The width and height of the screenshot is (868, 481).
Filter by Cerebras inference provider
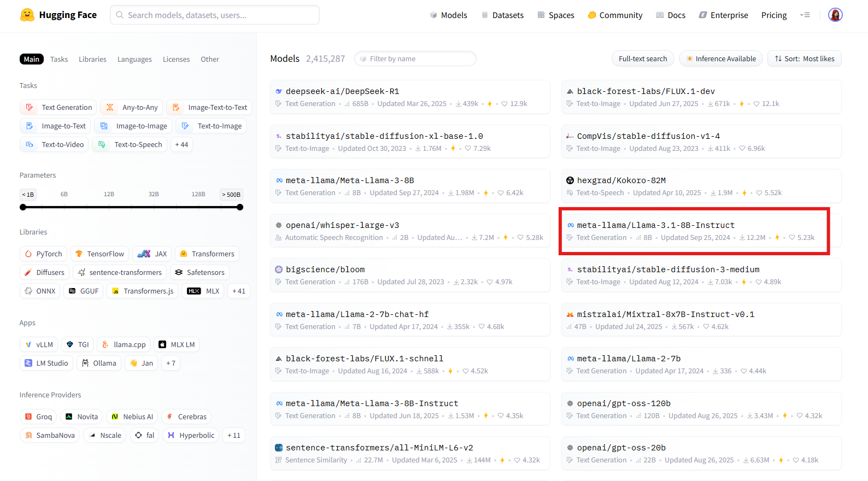pyautogui.click(x=186, y=417)
